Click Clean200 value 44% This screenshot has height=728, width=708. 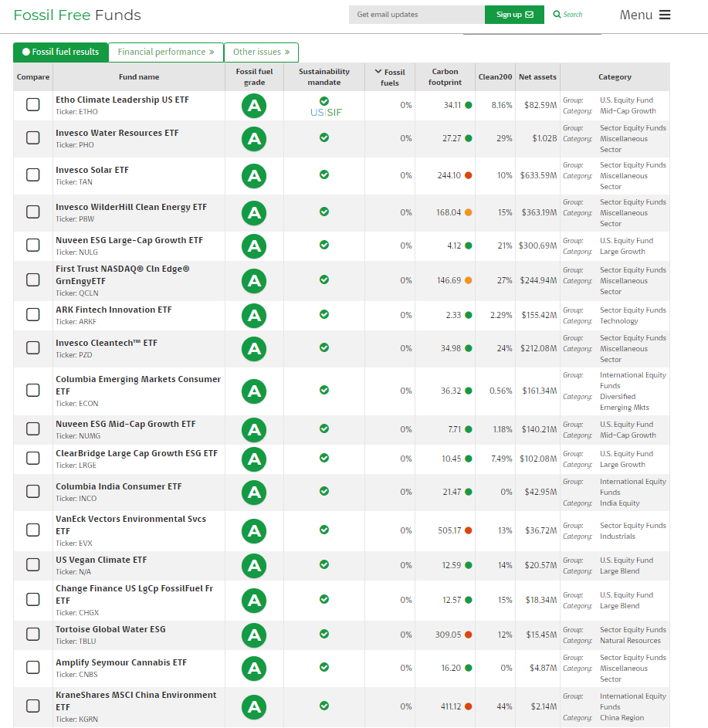tap(504, 706)
